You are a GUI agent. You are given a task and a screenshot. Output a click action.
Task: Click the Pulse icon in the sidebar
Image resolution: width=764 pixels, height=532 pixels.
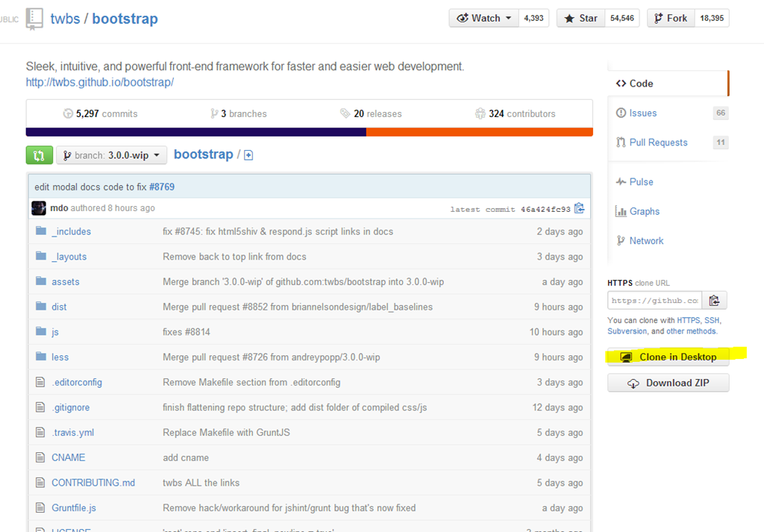tap(621, 182)
